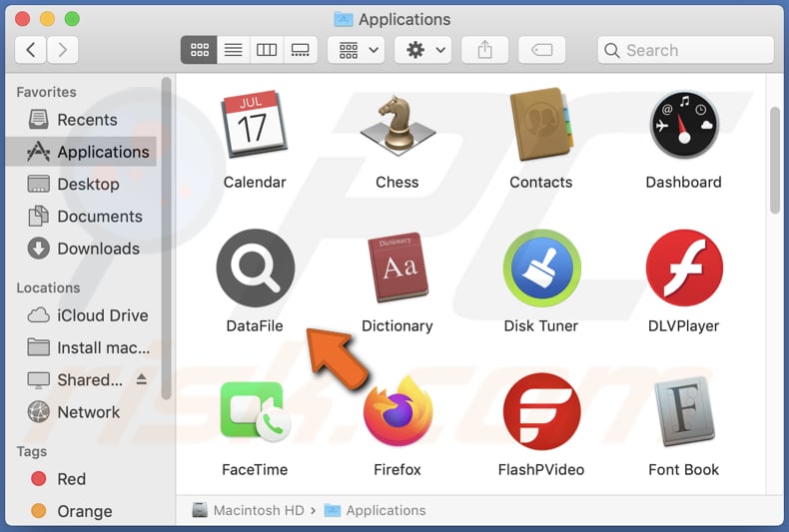Click Macintosh HD in the path bar
The image size is (789, 532).
[248, 510]
